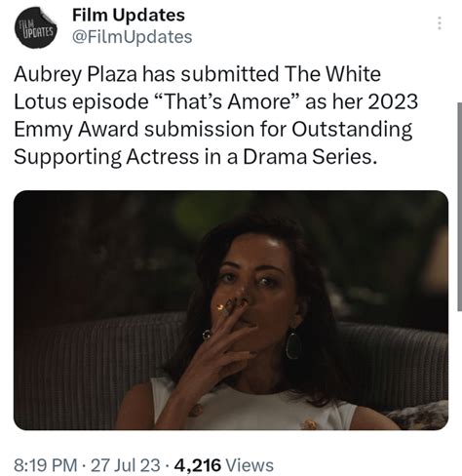Click the words Drama Series in tweet
Image resolution: width=462 pixels, height=476 pixels.
(x=310, y=157)
